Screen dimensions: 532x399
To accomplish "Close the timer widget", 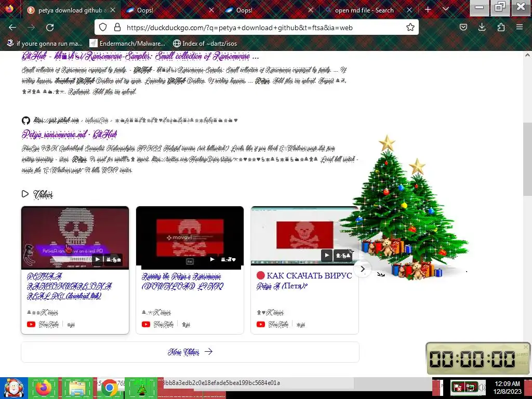I will pyautogui.click(x=526, y=347).
